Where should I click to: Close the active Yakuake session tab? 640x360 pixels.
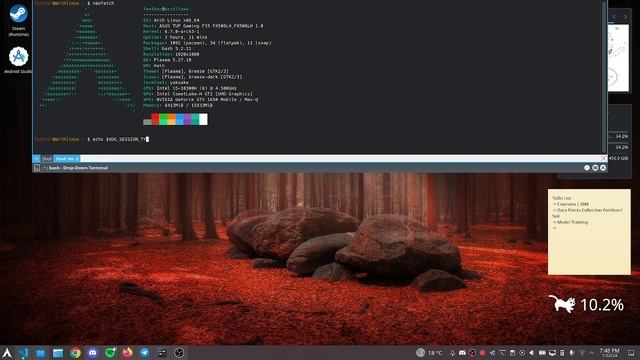(x=604, y=158)
